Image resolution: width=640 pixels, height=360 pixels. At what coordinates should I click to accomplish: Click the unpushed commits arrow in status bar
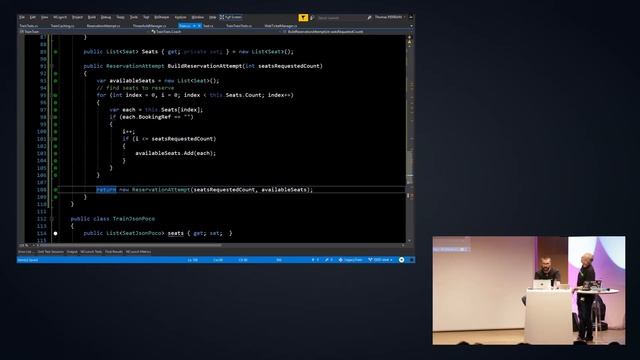(315, 260)
